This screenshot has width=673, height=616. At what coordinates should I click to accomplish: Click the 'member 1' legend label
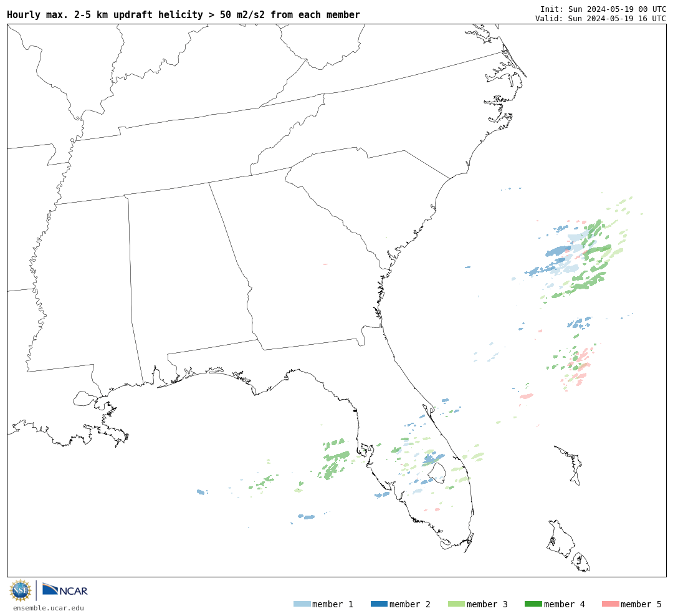click(333, 604)
